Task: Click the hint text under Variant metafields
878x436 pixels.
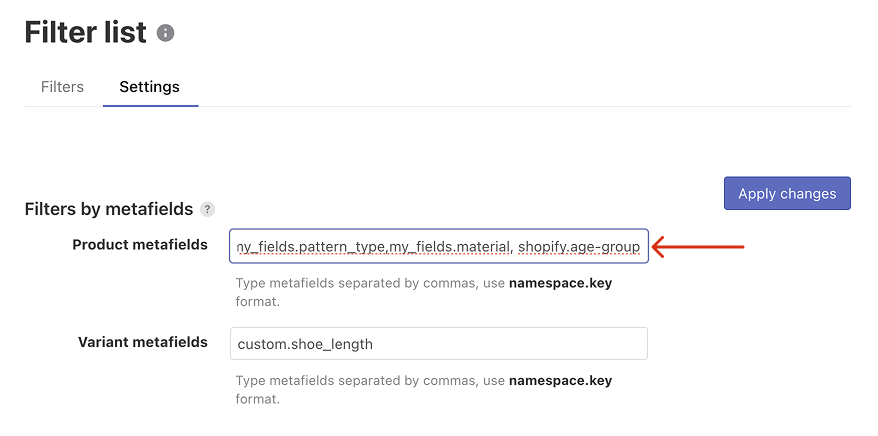Action: coord(424,390)
